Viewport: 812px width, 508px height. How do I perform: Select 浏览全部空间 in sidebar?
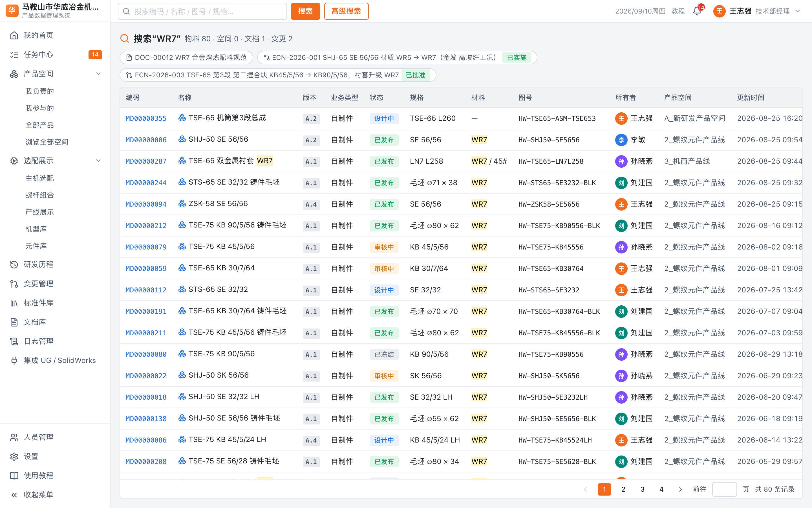pyautogui.click(x=47, y=142)
